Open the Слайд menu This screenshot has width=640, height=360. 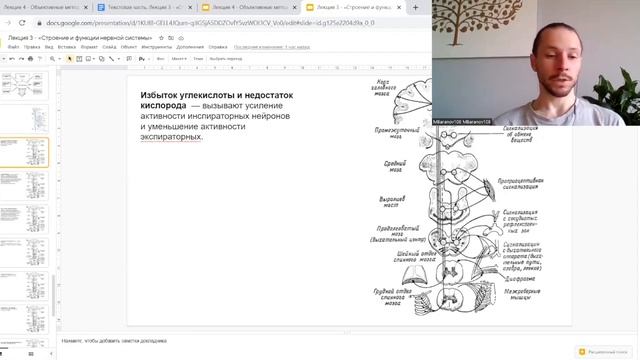[109, 47]
